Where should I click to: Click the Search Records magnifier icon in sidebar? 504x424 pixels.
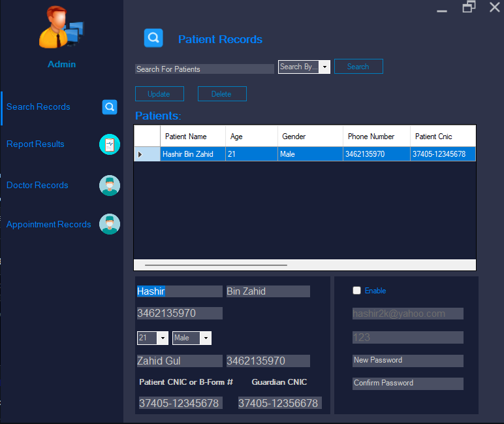(110, 106)
